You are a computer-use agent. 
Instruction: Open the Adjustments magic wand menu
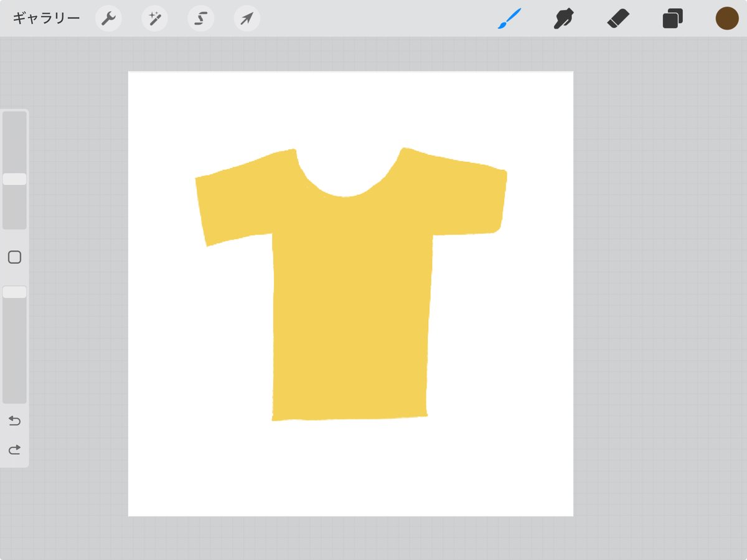(x=155, y=19)
